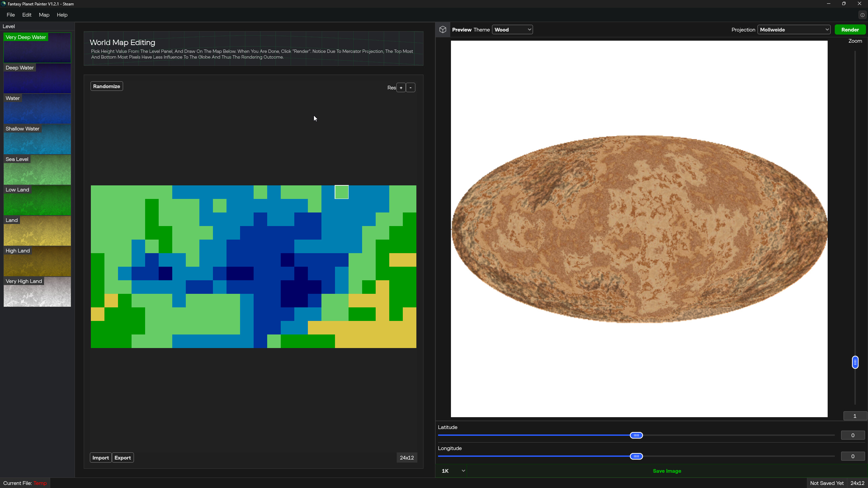Open the 1K export resolution dropdown

tap(452, 471)
